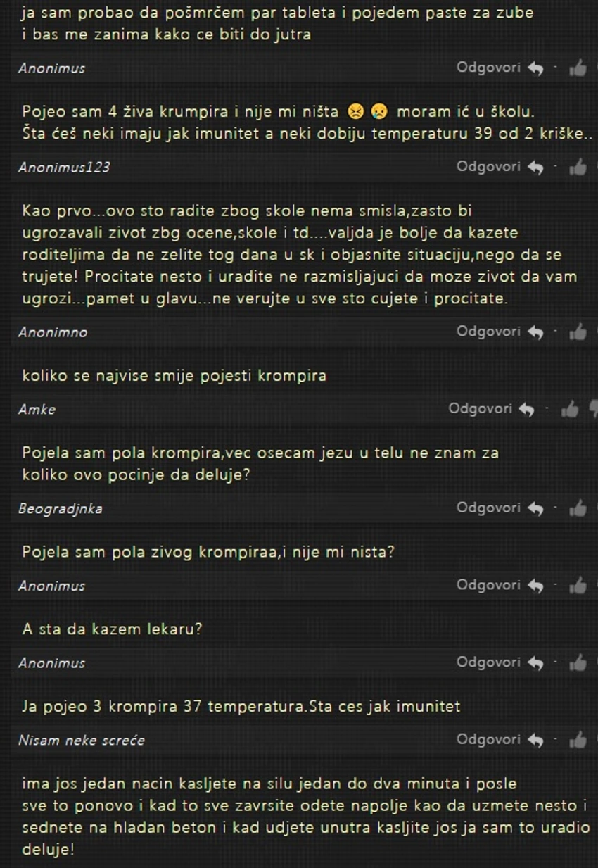This screenshot has height=868, width=598.
Task: Thumbs-down Amke's comment
Action: point(593,410)
